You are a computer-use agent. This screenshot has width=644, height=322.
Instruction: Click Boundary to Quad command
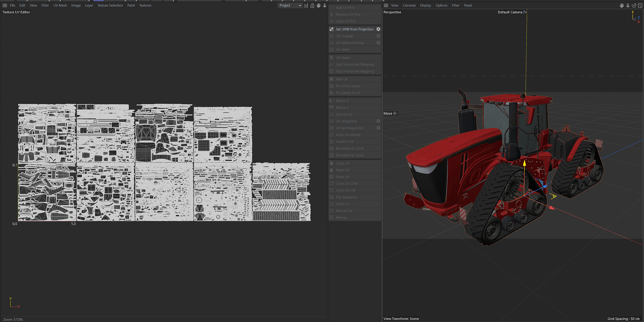click(x=355, y=155)
